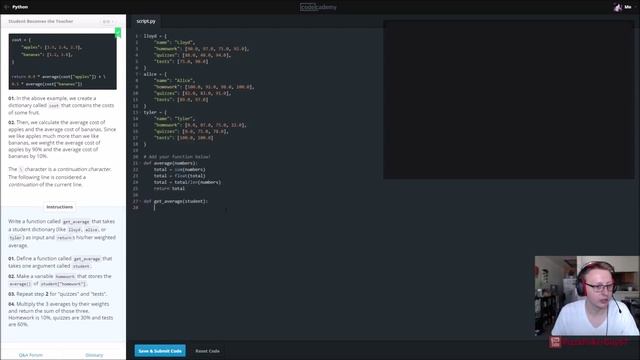Open the lesson progress counter dropdown
This screenshot has width=640, height=360.
point(108,21)
